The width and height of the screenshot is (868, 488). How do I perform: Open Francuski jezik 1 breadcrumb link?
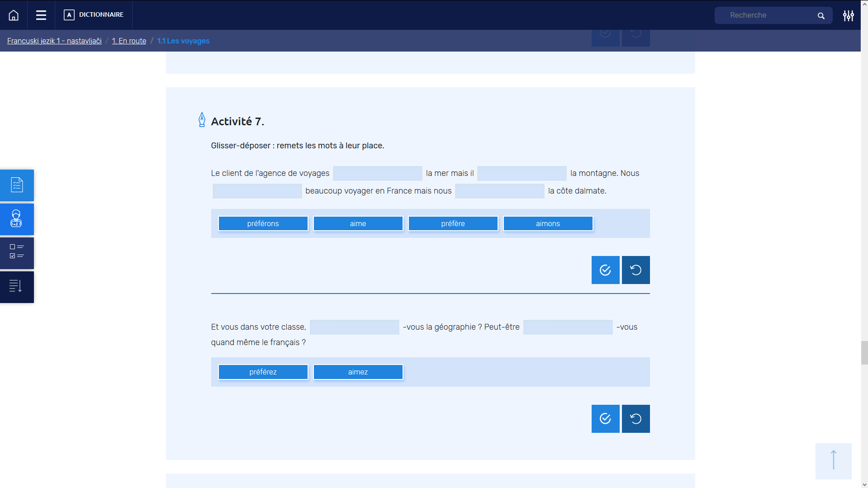(x=54, y=41)
